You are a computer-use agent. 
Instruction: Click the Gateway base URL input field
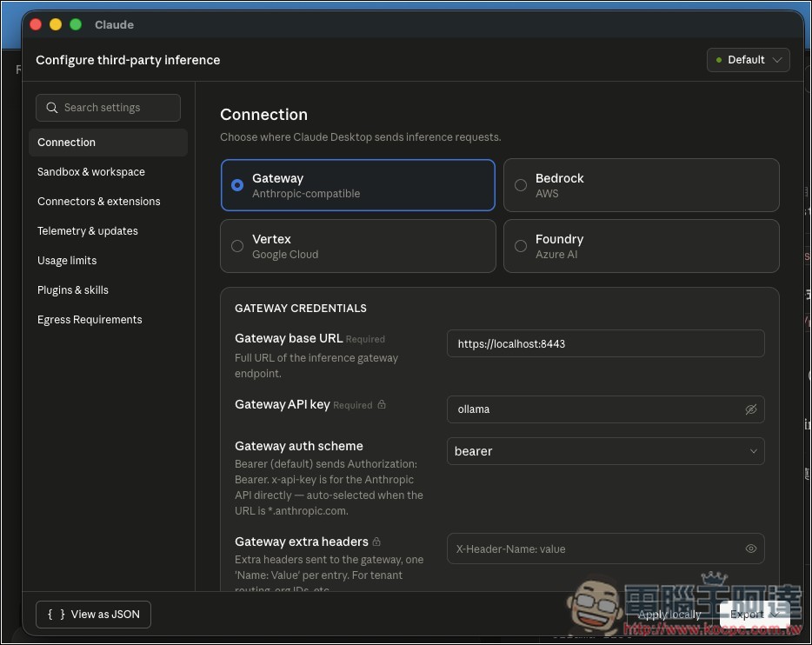tap(605, 343)
